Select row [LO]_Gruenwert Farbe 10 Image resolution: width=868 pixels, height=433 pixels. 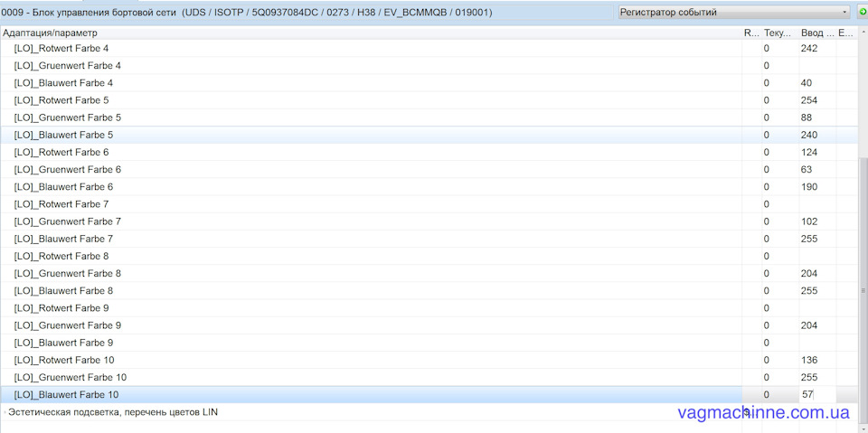click(429, 377)
